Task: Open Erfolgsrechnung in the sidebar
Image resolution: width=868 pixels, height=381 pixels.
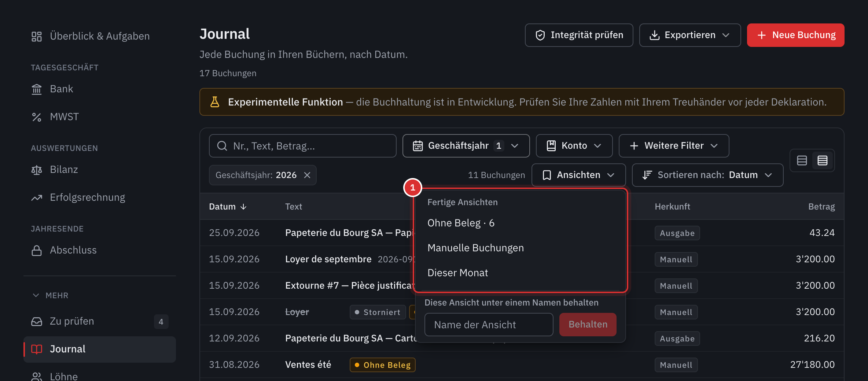Action: pos(100,197)
